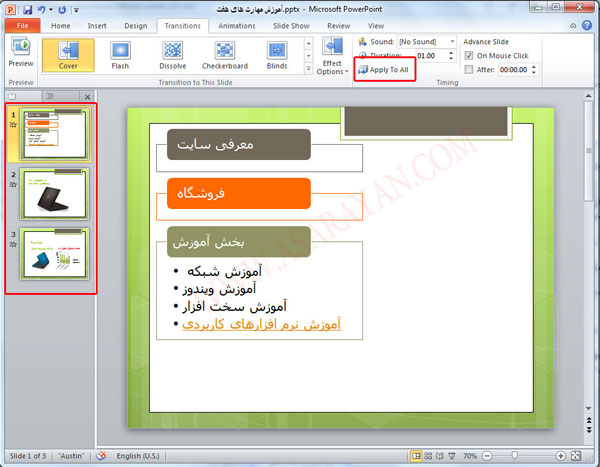
Task: Open the Effect Options dropdown
Action: (332, 62)
